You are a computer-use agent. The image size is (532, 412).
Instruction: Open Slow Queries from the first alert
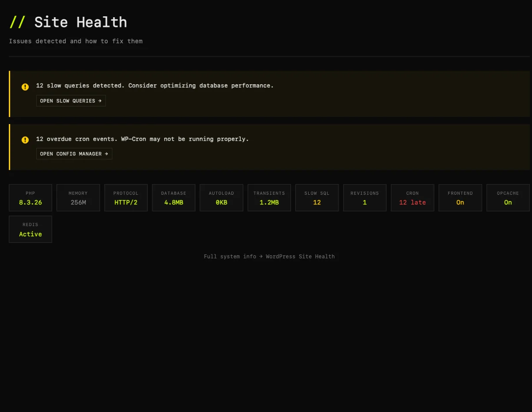[x=71, y=101]
